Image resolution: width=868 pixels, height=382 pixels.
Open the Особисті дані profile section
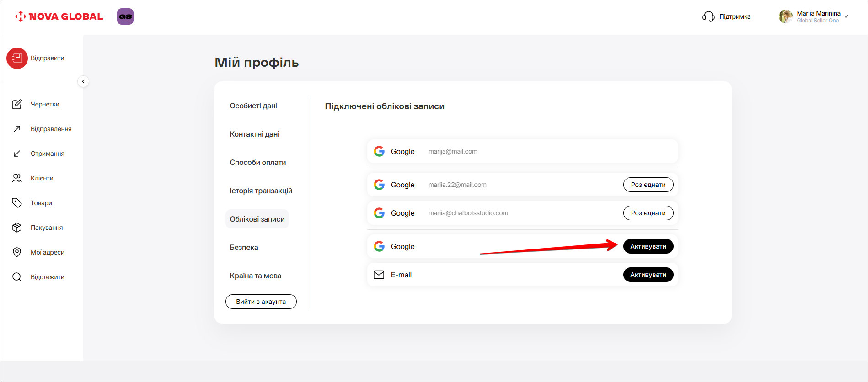[x=253, y=106]
